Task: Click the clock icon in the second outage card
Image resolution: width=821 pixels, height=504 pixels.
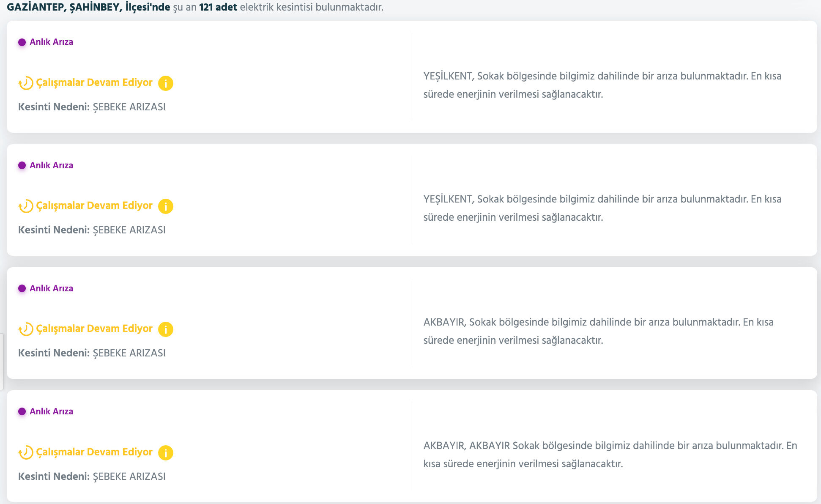Action: click(25, 205)
